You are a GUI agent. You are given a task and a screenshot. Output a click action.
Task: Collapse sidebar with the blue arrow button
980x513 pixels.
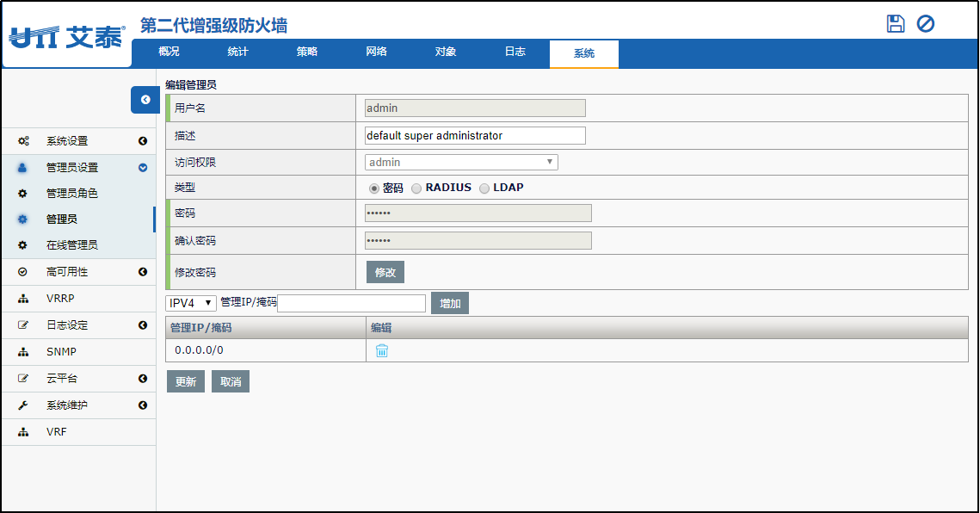click(x=145, y=100)
